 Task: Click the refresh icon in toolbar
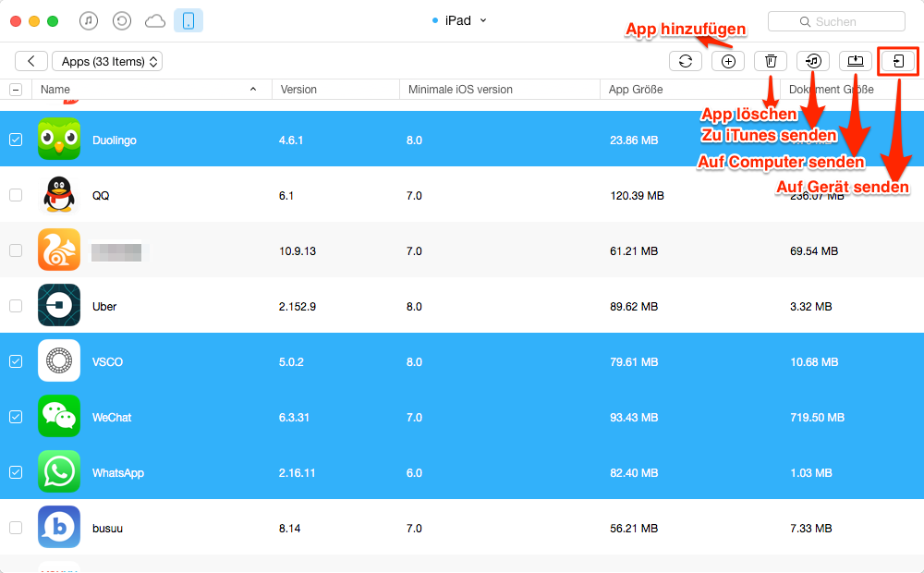coord(686,61)
